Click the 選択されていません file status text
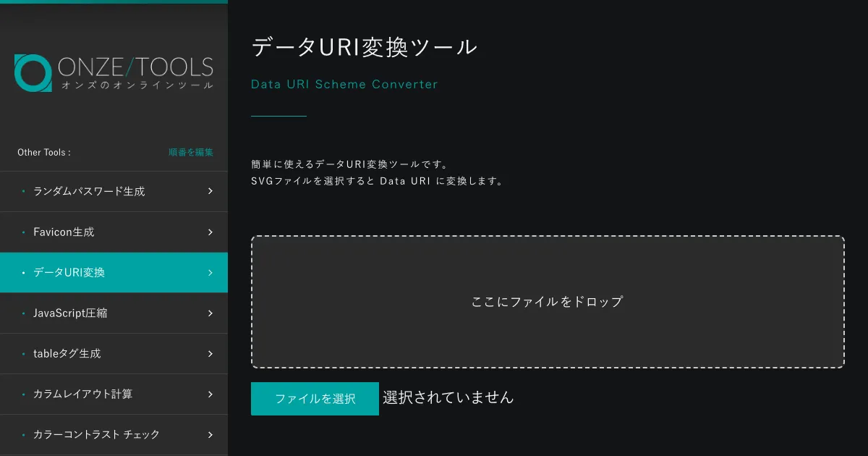 click(x=448, y=397)
